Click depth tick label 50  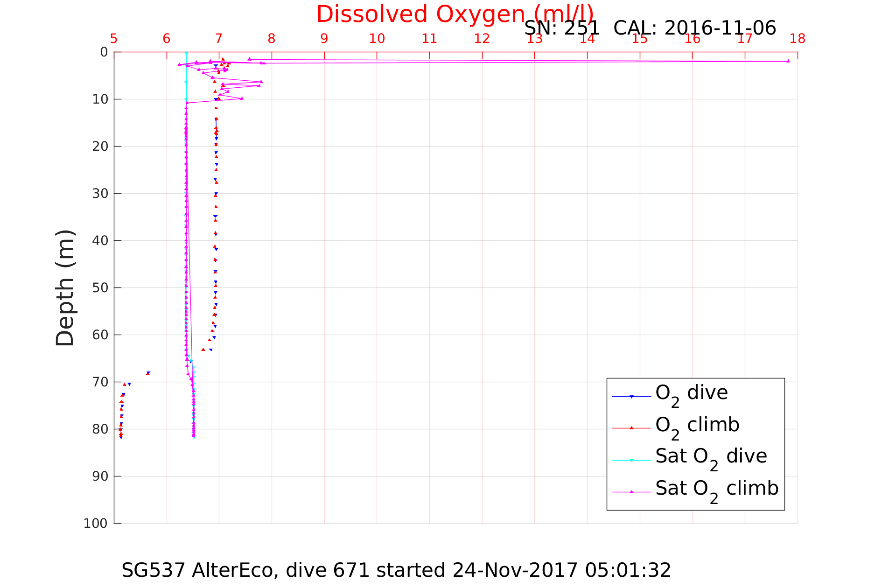pyautogui.click(x=100, y=288)
